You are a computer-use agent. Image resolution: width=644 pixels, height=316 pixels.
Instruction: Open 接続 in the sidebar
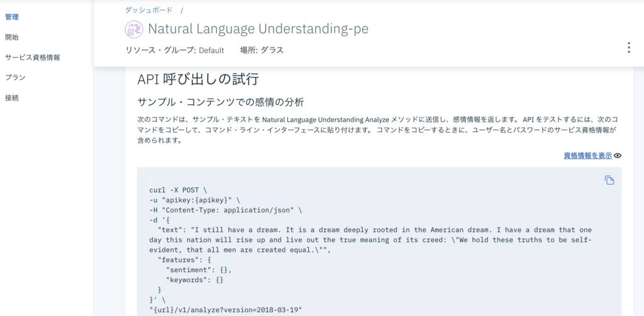point(12,97)
